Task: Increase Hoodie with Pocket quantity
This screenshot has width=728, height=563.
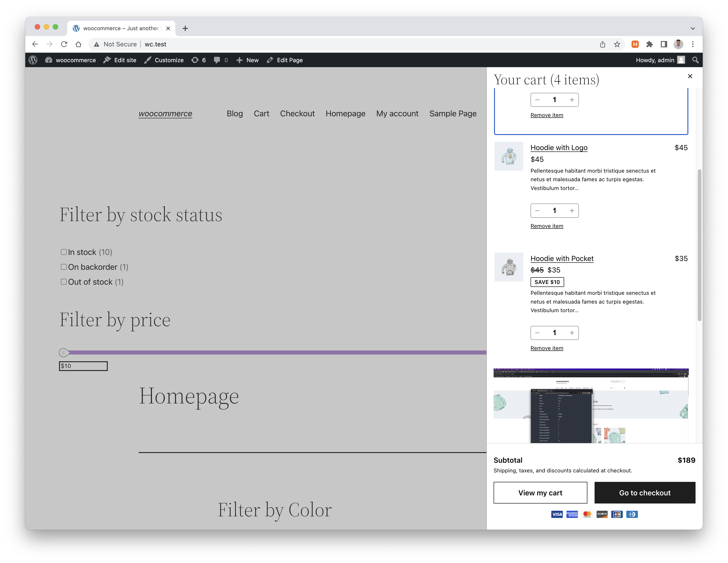Action: (x=572, y=333)
